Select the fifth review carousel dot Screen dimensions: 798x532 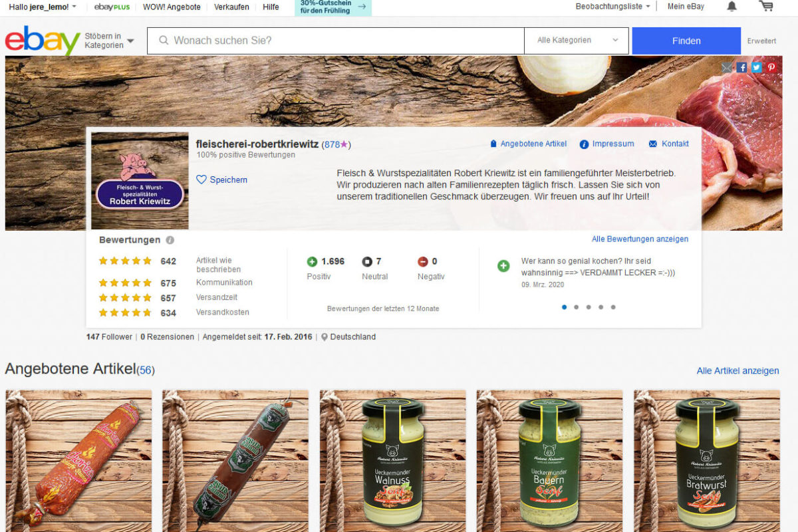613,307
